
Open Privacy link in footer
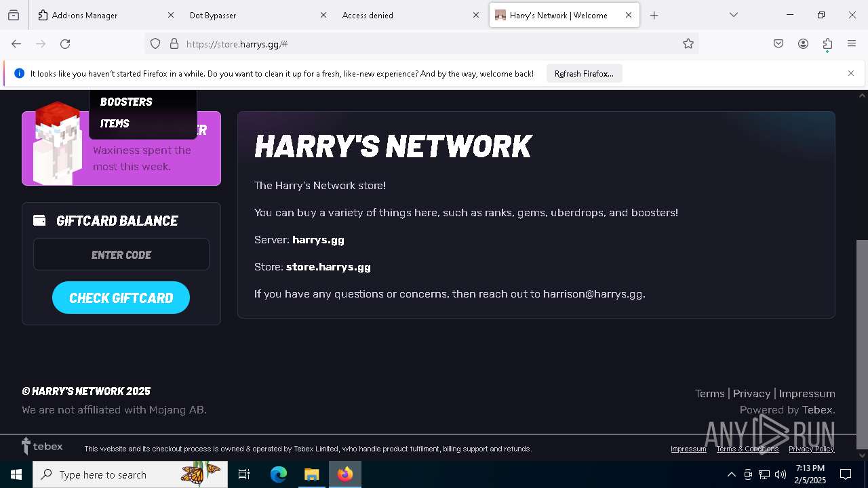coord(751,393)
